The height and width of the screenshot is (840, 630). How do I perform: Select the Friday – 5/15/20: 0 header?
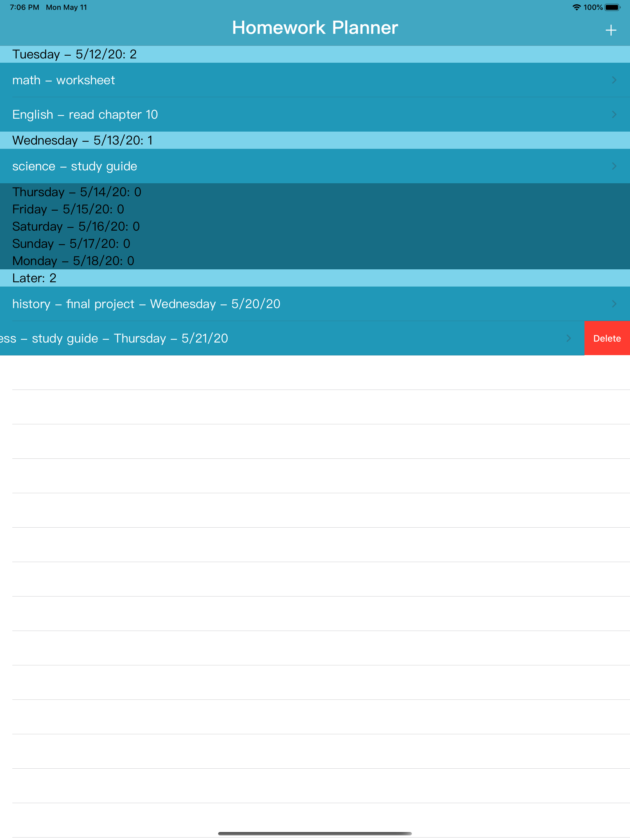coord(315,209)
